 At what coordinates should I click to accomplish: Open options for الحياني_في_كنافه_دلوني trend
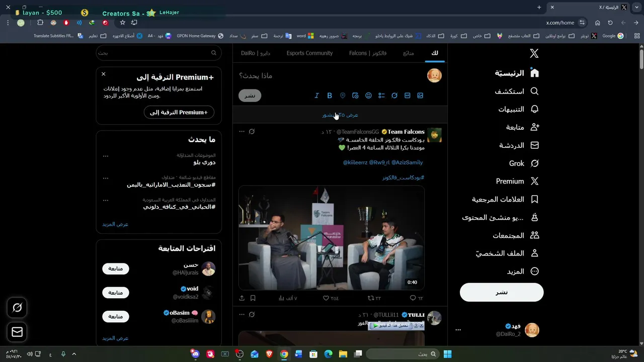point(106,200)
